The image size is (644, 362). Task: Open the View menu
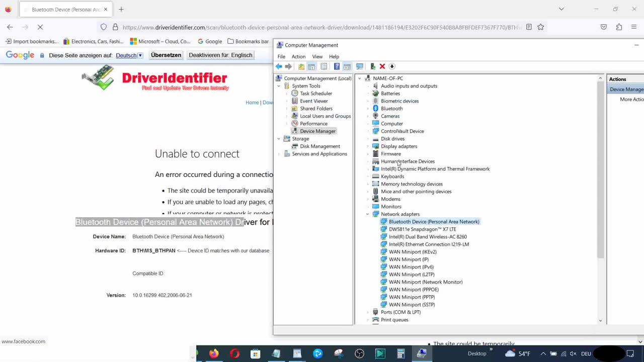317,57
